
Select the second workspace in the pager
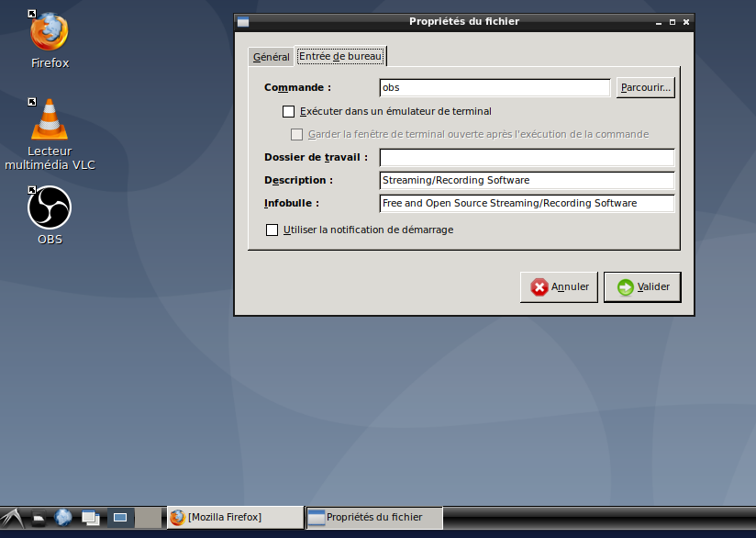(x=148, y=518)
